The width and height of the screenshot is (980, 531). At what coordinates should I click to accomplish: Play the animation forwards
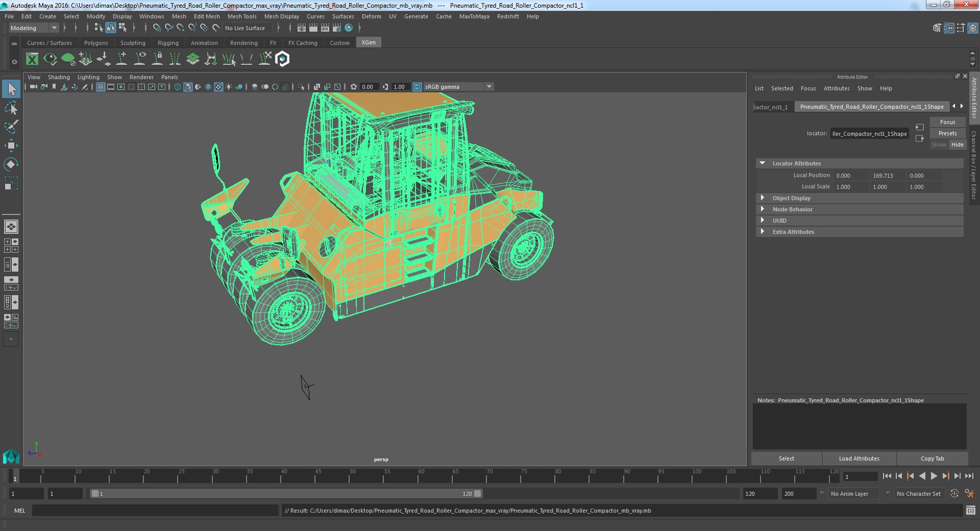pos(934,476)
